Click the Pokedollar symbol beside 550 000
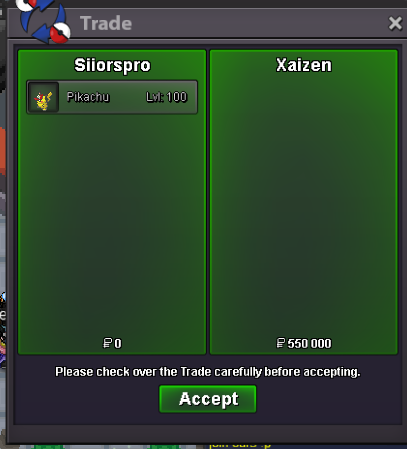This screenshot has width=407, height=449. (281, 343)
